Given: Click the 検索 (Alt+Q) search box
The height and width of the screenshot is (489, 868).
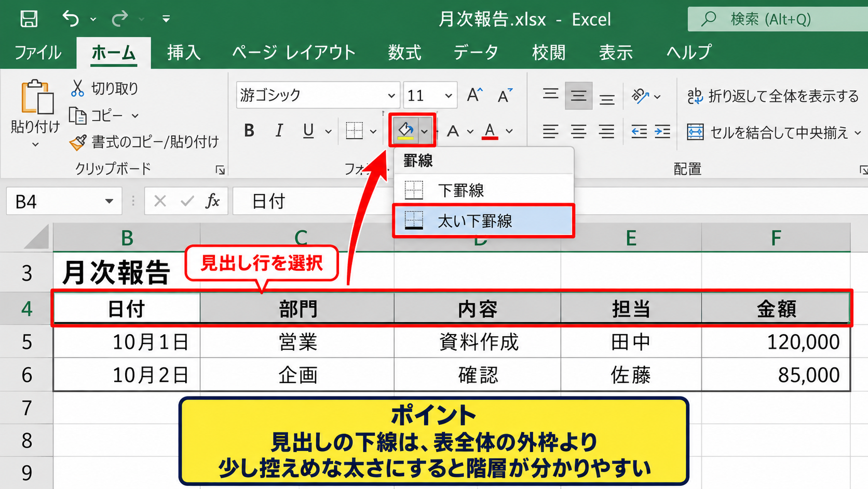Looking at the screenshot, I should pos(778,19).
